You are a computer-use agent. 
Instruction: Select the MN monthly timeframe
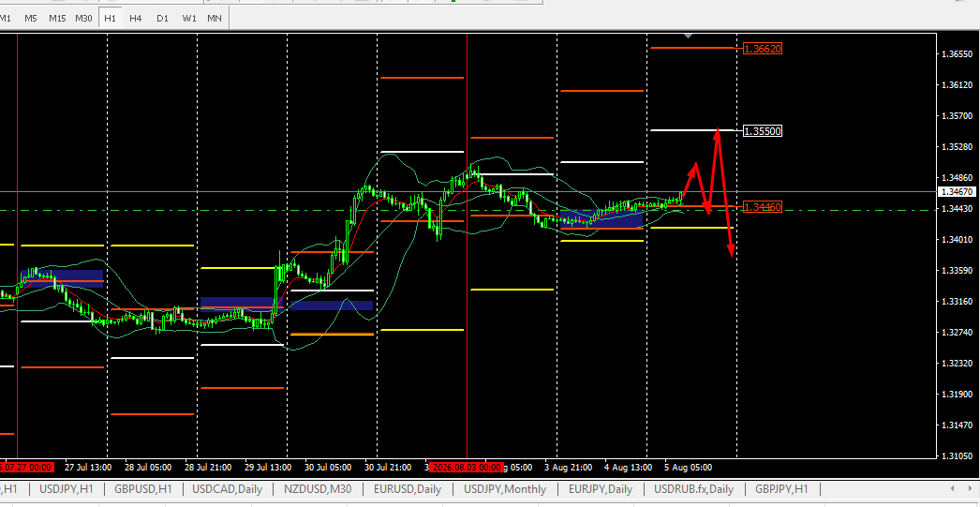click(215, 18)
